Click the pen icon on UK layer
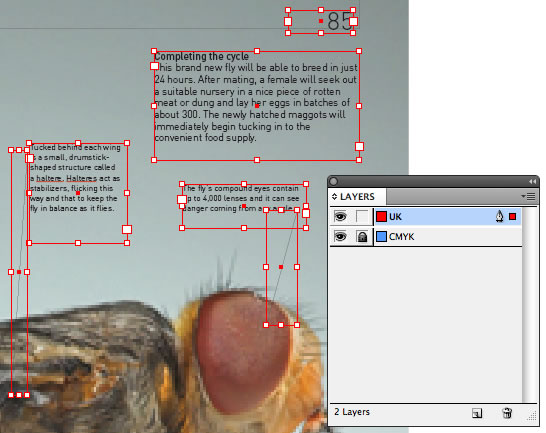546x433 pixels. [x=500, y=216]
